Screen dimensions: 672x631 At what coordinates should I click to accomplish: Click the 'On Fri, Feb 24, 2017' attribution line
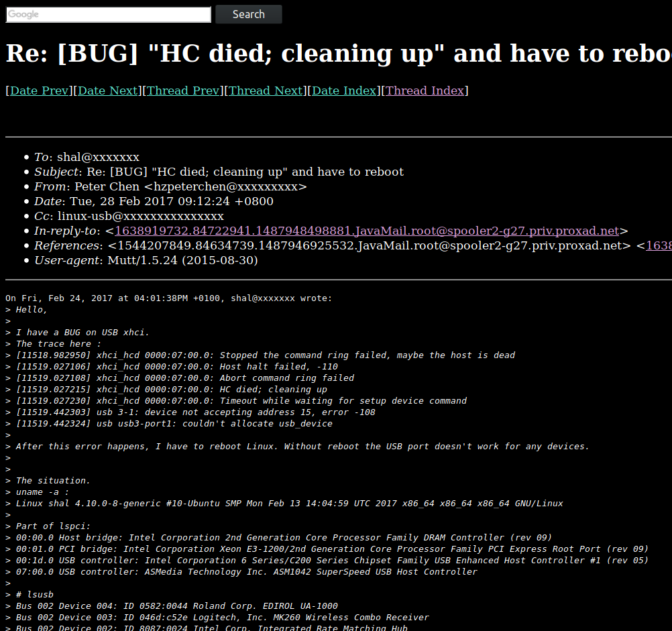click(169, 298)
